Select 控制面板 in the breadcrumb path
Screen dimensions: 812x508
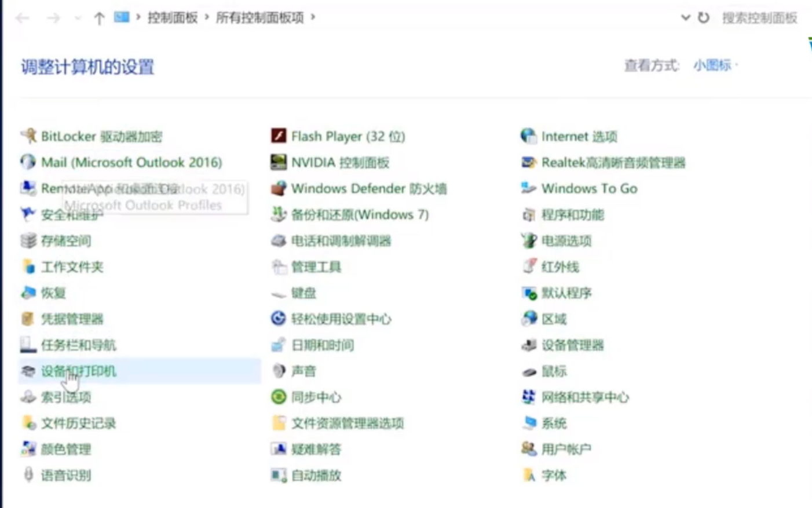click(x=172, y=17)
